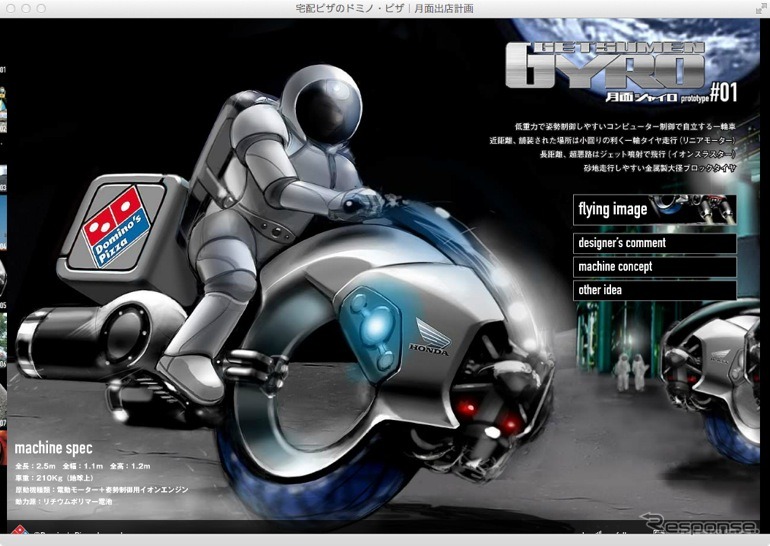770x546 pixels.
Task: Select prototype 03 thumbnail in left strip
Action: pos(3,215)
